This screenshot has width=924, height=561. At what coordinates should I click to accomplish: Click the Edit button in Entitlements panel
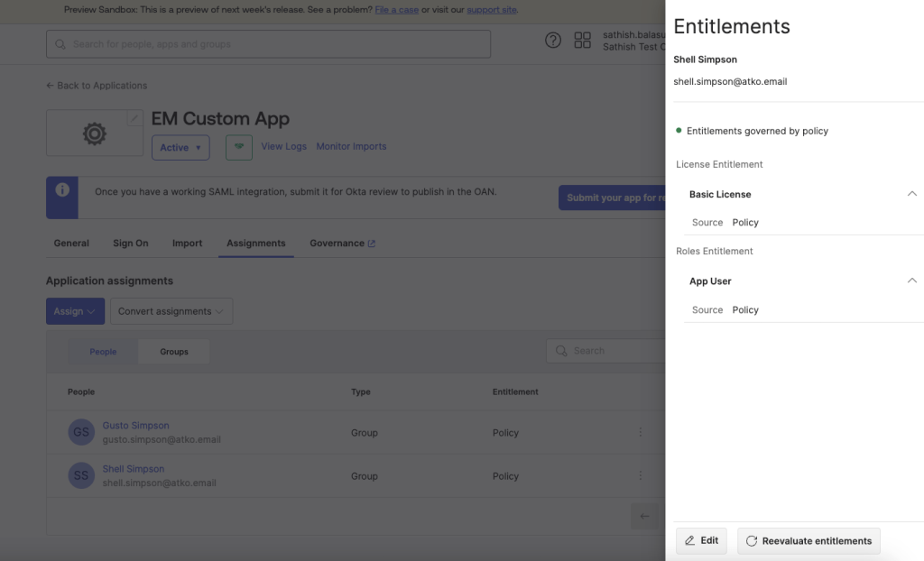click(701, 540)
